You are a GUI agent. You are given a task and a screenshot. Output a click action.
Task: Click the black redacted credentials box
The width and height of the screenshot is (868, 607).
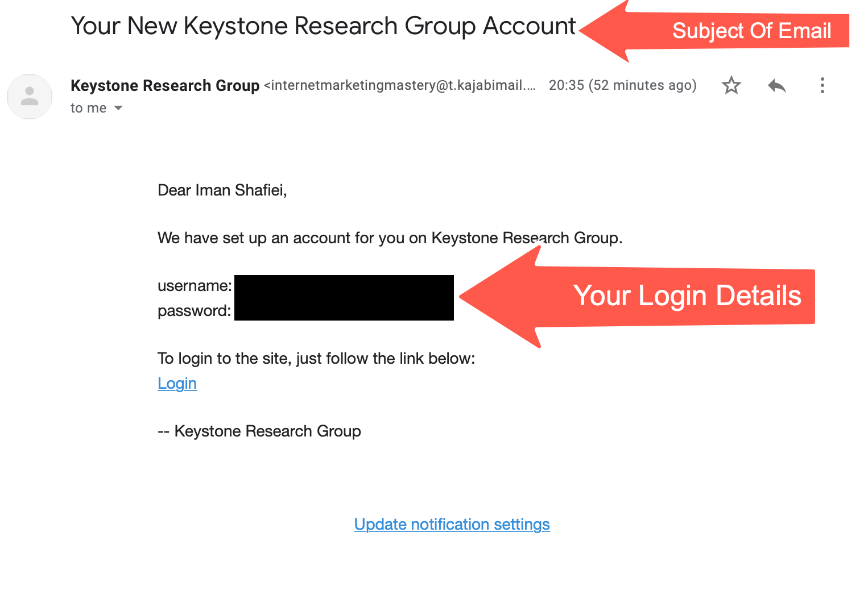(x=344, y=298)
